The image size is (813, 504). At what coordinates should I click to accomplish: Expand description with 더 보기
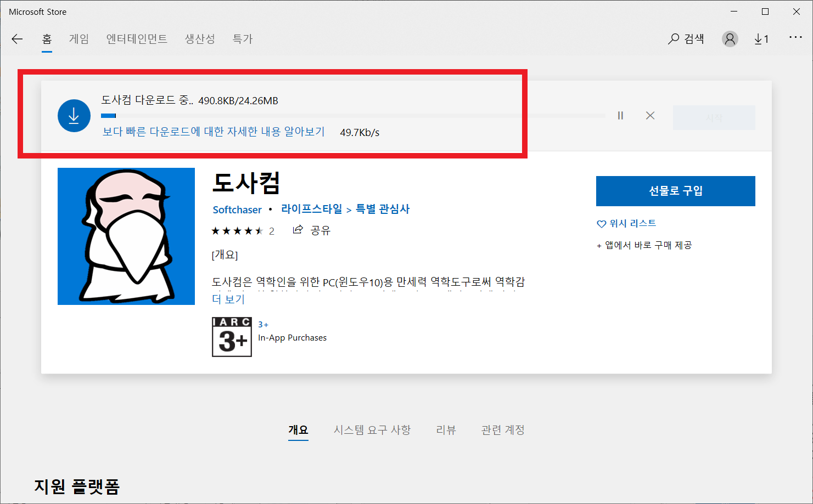(x=228, y=299)
